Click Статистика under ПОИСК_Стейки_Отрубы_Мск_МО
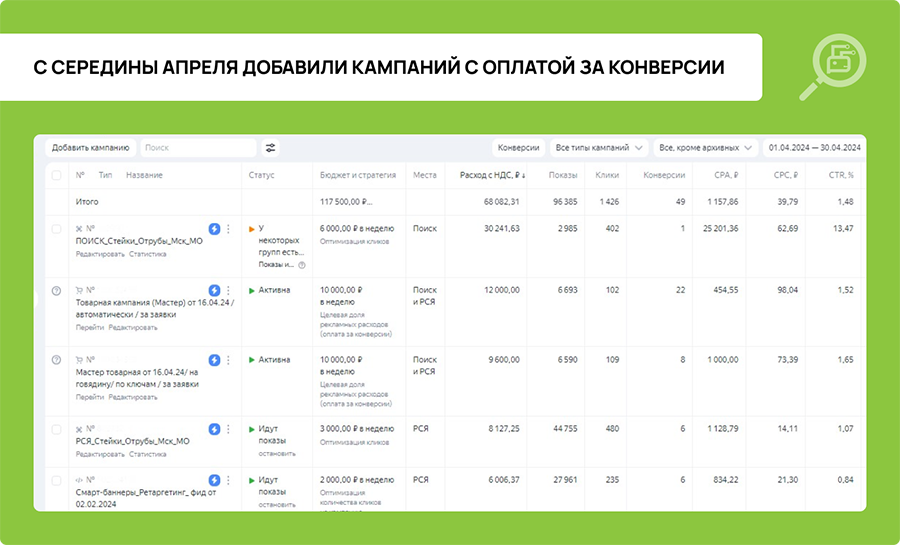This screenshot has width=900, height=545. (x=148, y=254)
